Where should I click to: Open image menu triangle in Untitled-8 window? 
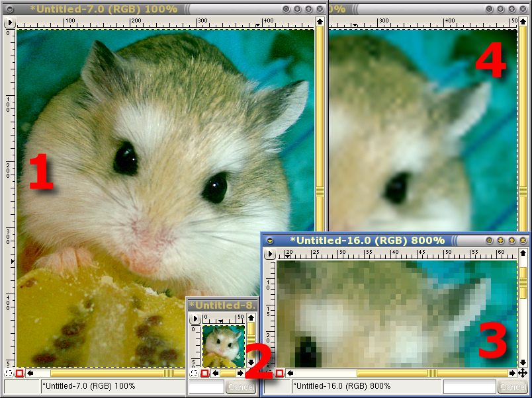click(x=195, y=319)
